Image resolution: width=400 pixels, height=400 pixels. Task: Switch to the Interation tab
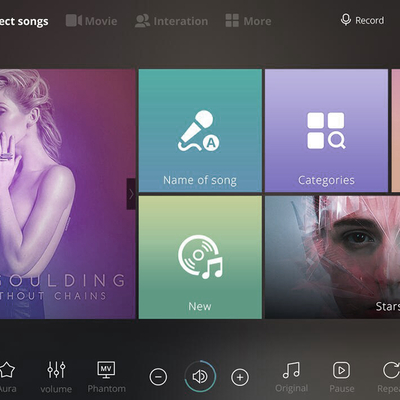click(x=171, y=21)
